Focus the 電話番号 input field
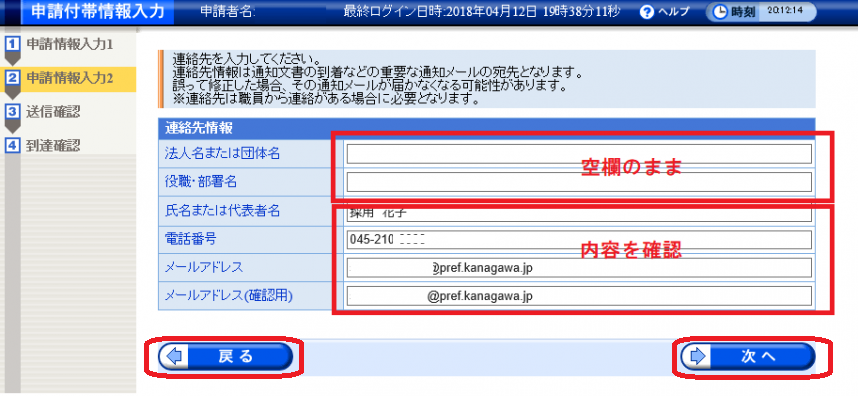Viewport: 858px width, 396px height. 579,240
